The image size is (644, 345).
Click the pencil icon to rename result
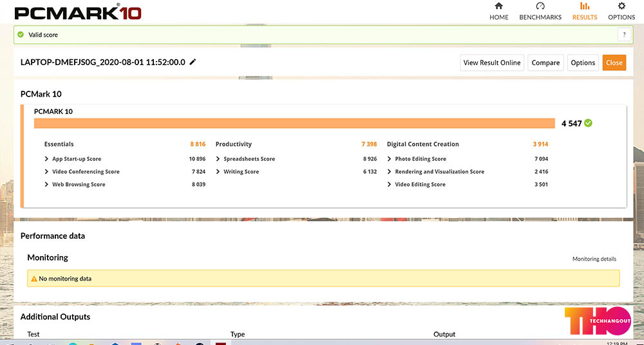193,62
